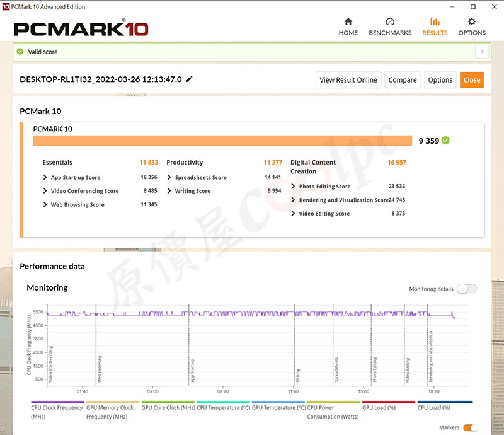This screenshot has width=504, height=435.
Task: Click the orange Close button
Action: 471,80
